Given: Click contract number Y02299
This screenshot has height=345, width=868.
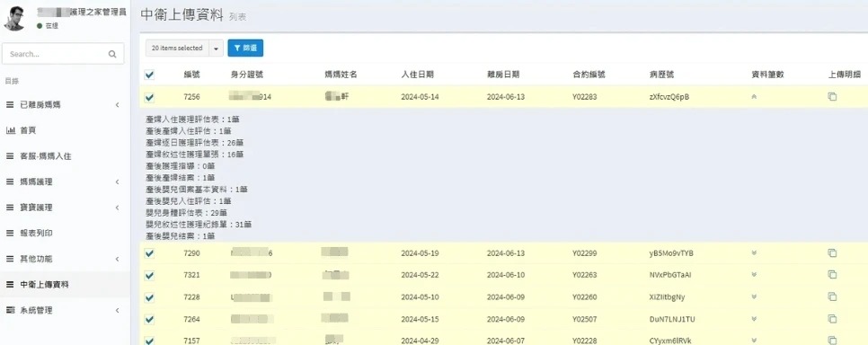Looking at the screenshot, I should pos(585,253).
